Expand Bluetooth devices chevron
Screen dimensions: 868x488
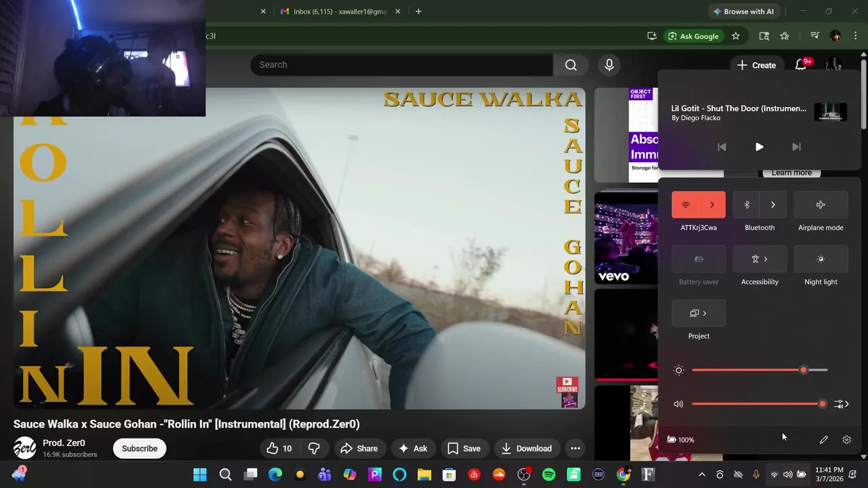click(773, 205)
